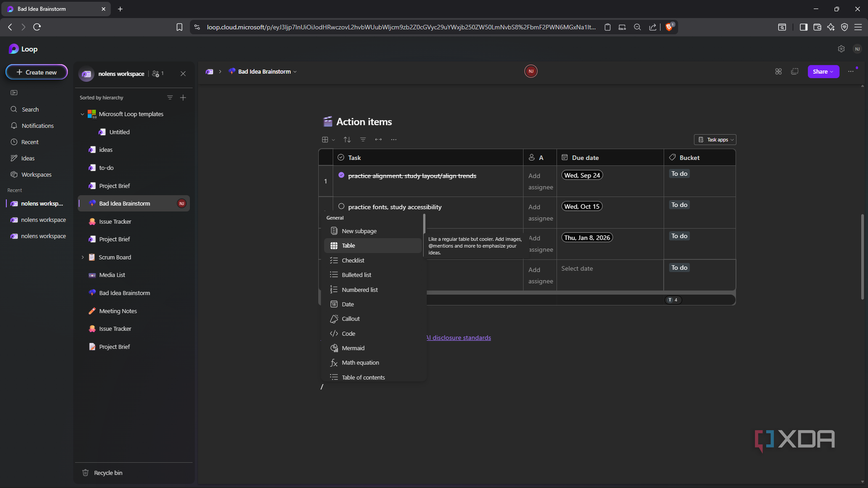Open the Loop settings gear
This screenshot has width=868, height=488.
tap(841, 49)
